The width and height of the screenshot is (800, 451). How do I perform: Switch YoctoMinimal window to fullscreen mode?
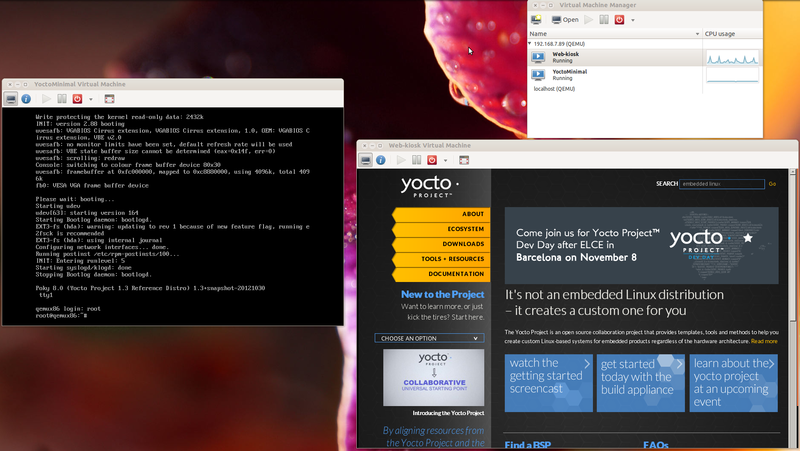109,99
